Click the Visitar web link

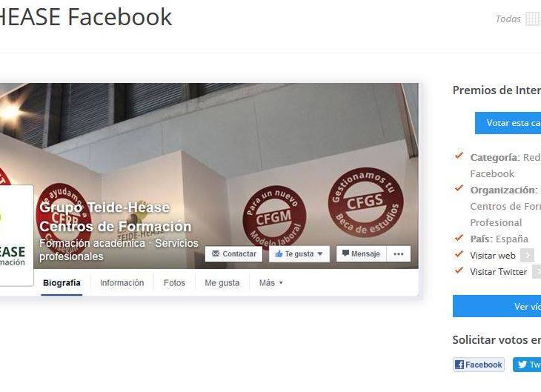(493, 256)
